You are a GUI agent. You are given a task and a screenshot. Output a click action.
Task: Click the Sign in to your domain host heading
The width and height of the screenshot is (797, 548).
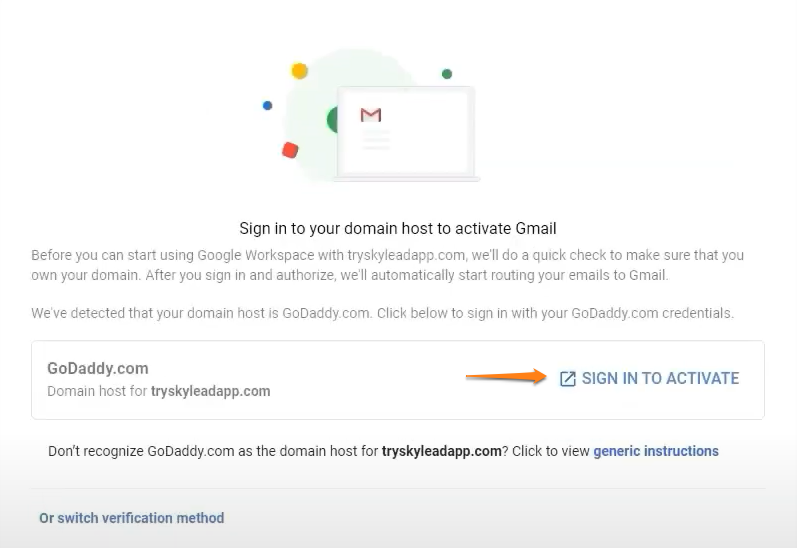(398, 229)
